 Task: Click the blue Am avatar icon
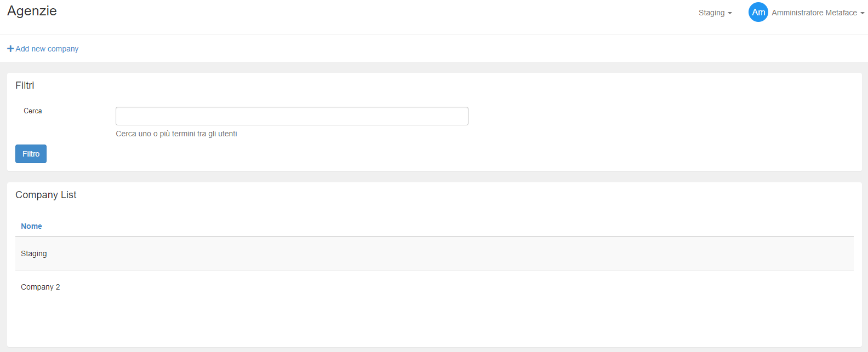tap(758, 12)
